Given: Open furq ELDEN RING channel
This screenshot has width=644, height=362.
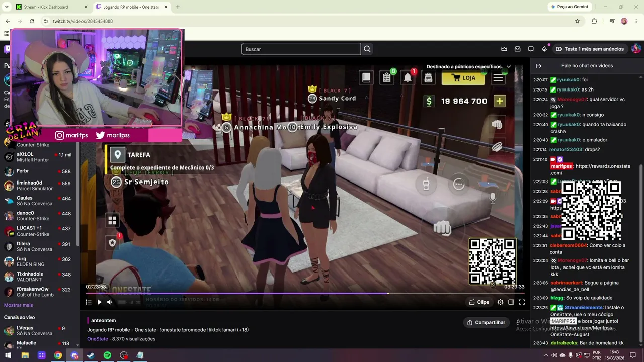Looking at the screenshot, I should [40, 261].
